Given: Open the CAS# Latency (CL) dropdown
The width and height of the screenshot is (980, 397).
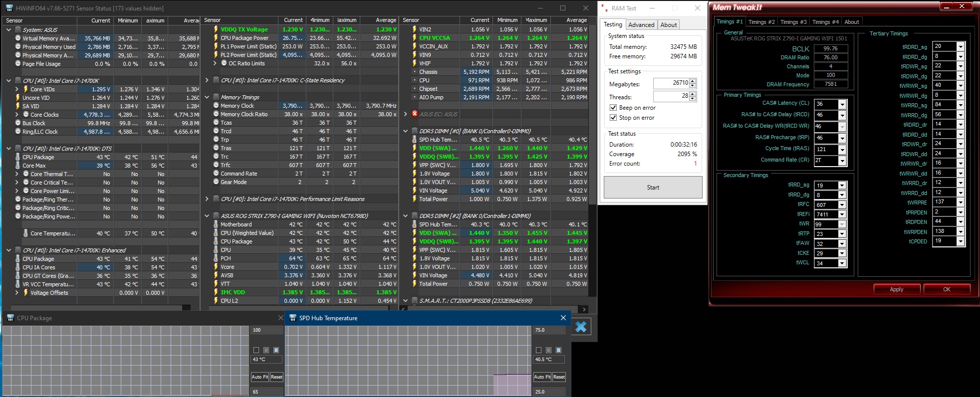Looking at the screenshot, I should (x=842, y=104).
